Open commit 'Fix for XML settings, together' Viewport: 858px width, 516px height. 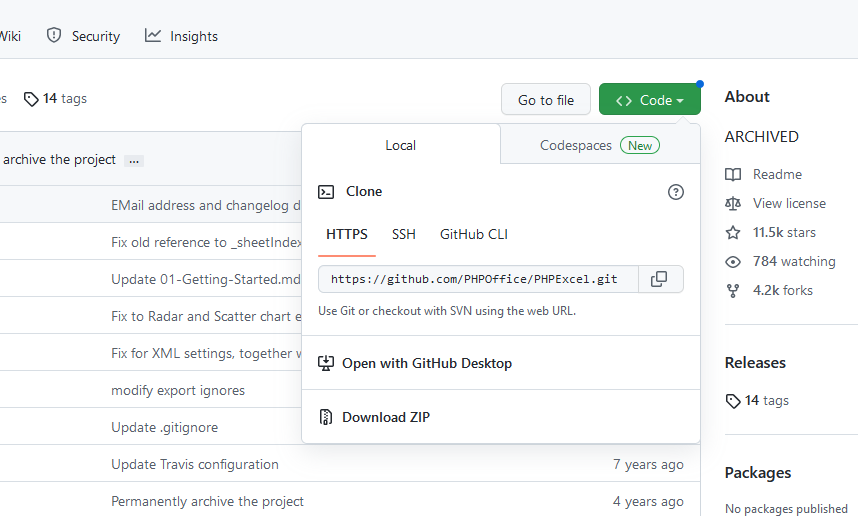(x=206, y=353)
